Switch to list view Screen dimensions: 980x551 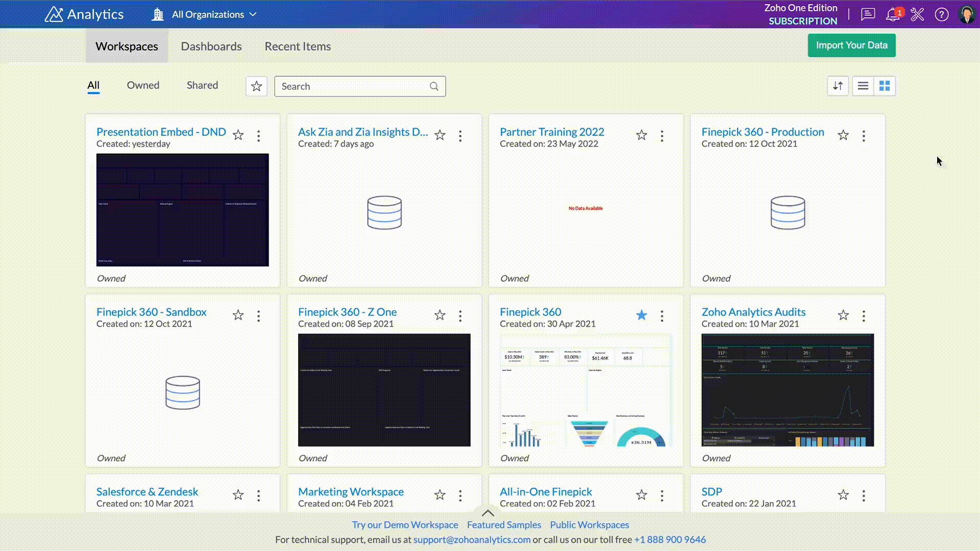863,86
